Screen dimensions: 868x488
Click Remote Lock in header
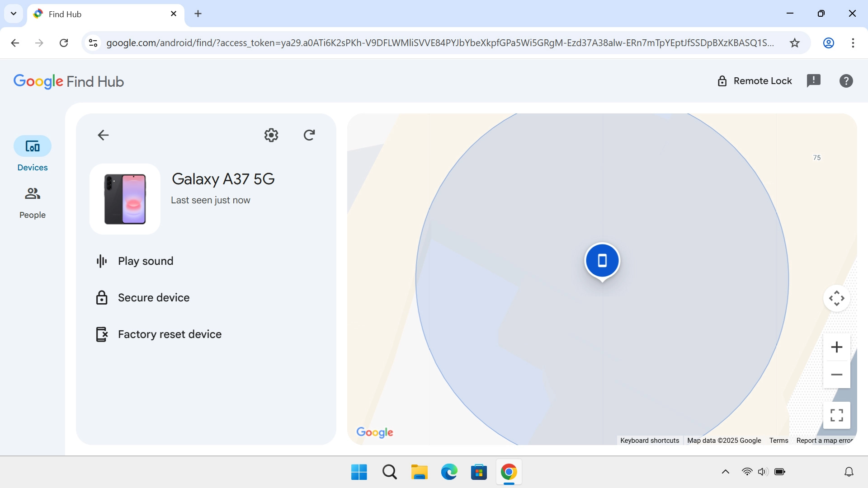[755, 81]
